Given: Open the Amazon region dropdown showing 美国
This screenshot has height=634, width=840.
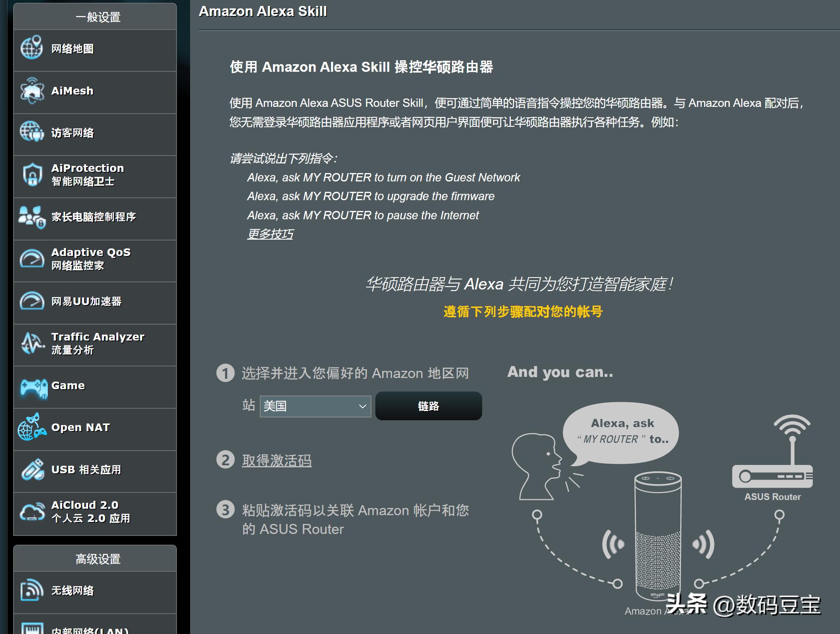Looking at the screenshot, I should coord(315,406).
